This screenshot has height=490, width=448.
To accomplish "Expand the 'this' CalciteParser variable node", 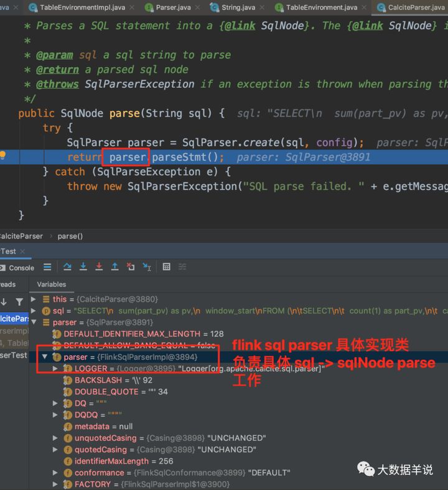I will pyautogui.click(x=33, y=299).
